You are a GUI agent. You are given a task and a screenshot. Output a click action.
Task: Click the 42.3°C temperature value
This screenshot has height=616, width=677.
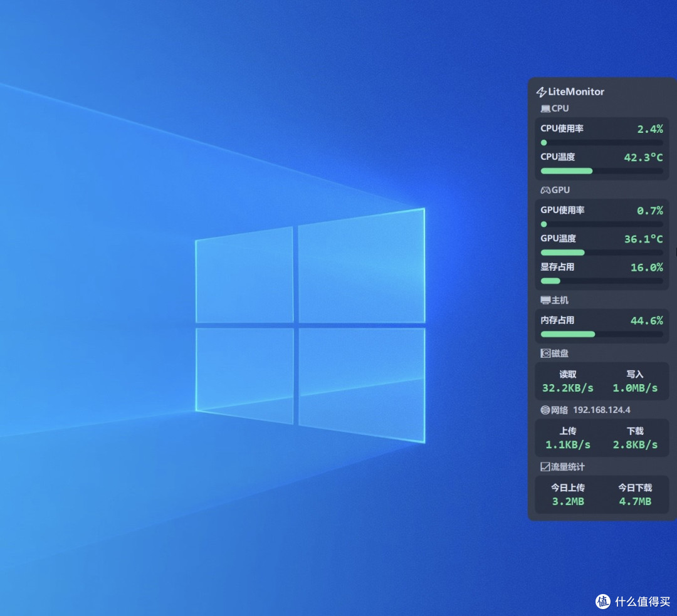[643, 157]
